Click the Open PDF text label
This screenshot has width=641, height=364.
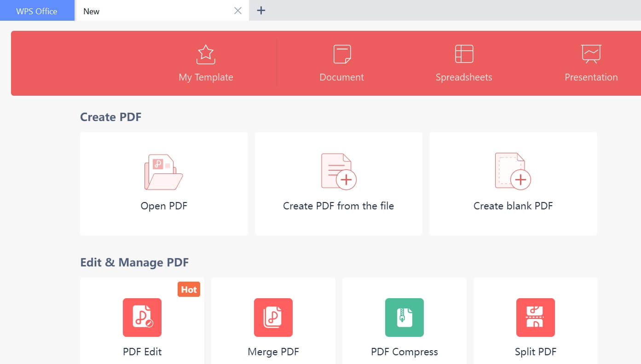(164, 206)
